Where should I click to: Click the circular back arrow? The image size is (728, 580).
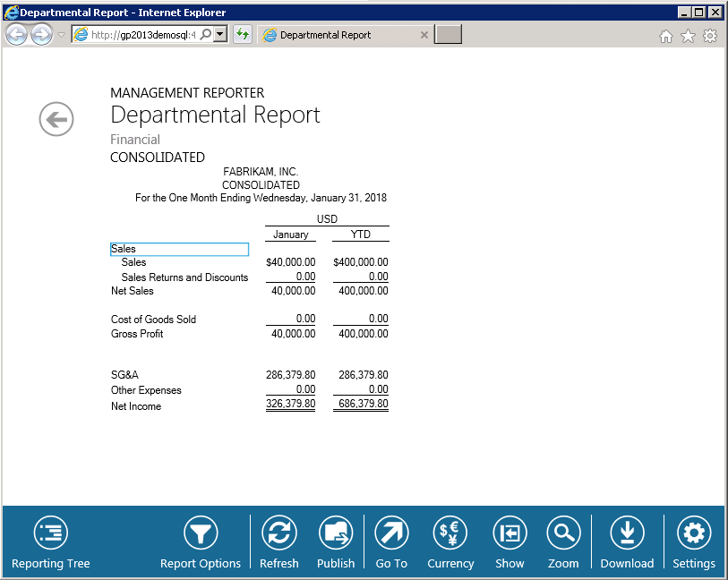(56, 119)
